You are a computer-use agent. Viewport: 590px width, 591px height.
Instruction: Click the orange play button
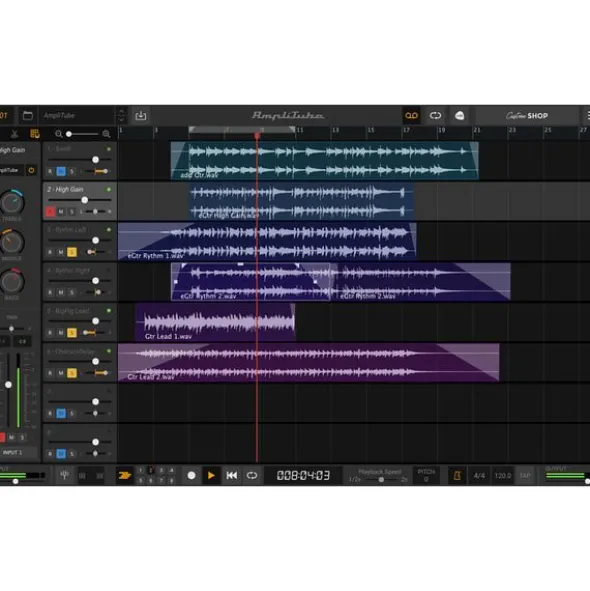[211, 476]
